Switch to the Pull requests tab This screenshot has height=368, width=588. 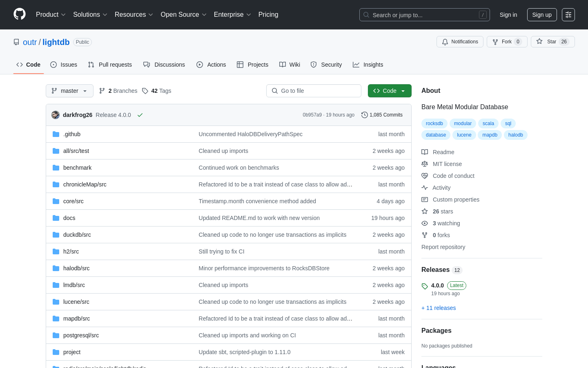tap(110, 65)
